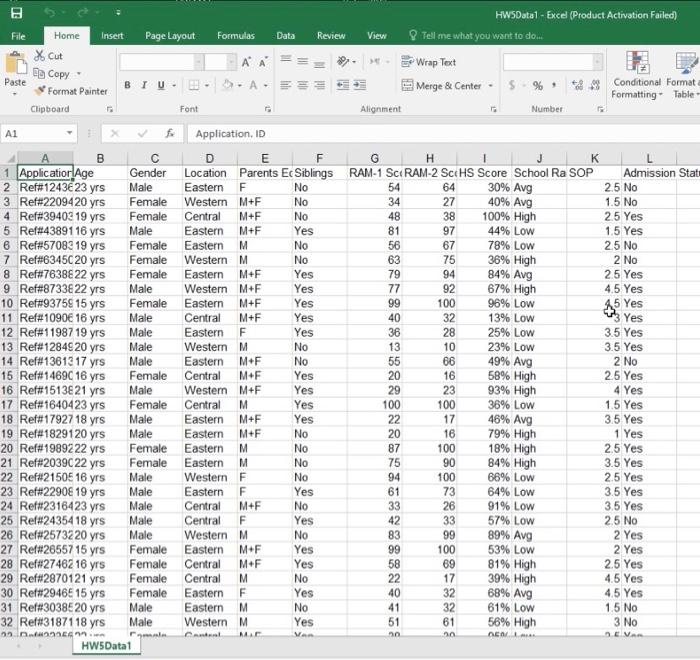The image size is (700, 660).
Task: Open the Name Box dropdown
Action: click(x=70, y=133)
